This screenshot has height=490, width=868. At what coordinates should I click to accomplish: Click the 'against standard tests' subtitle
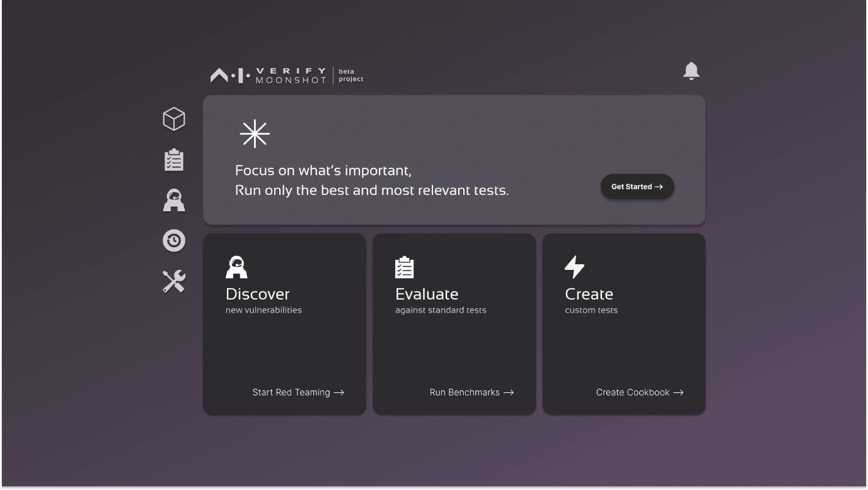pyautogui.click(x=441, y=310)
